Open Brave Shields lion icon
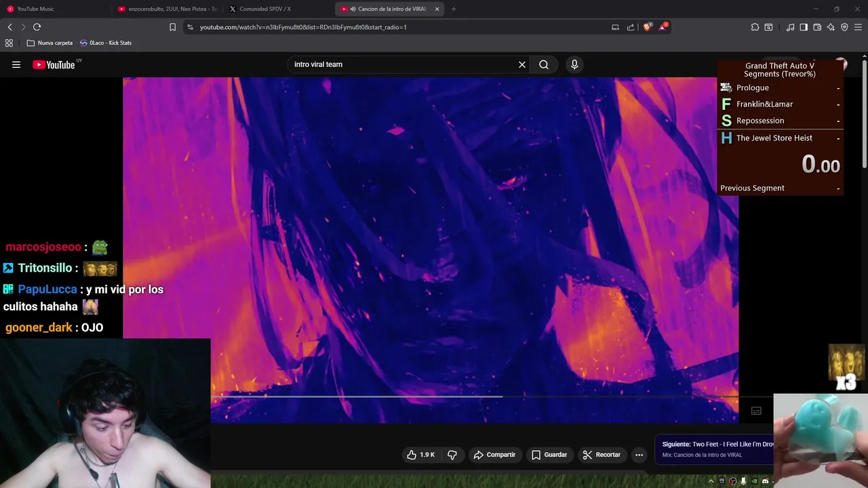 648,27
